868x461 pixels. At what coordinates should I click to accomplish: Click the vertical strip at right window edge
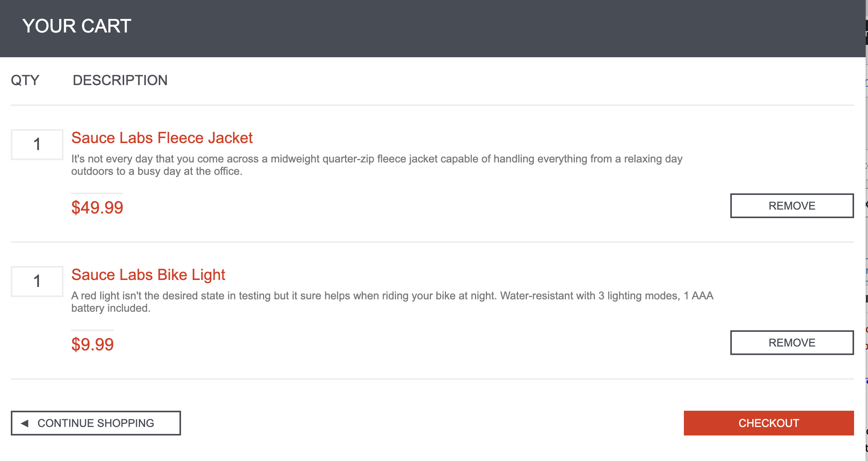point(866,232)
